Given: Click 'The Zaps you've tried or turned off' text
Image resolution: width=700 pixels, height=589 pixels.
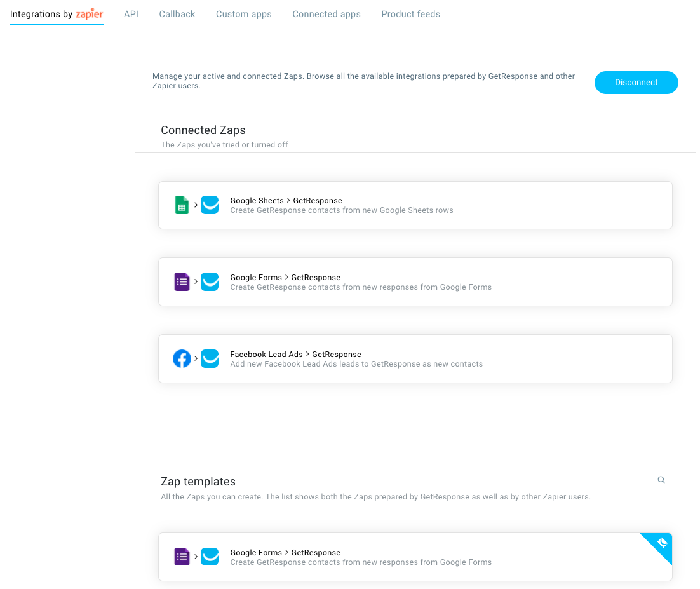Looking at the screenshot, I should coord(224,145).
